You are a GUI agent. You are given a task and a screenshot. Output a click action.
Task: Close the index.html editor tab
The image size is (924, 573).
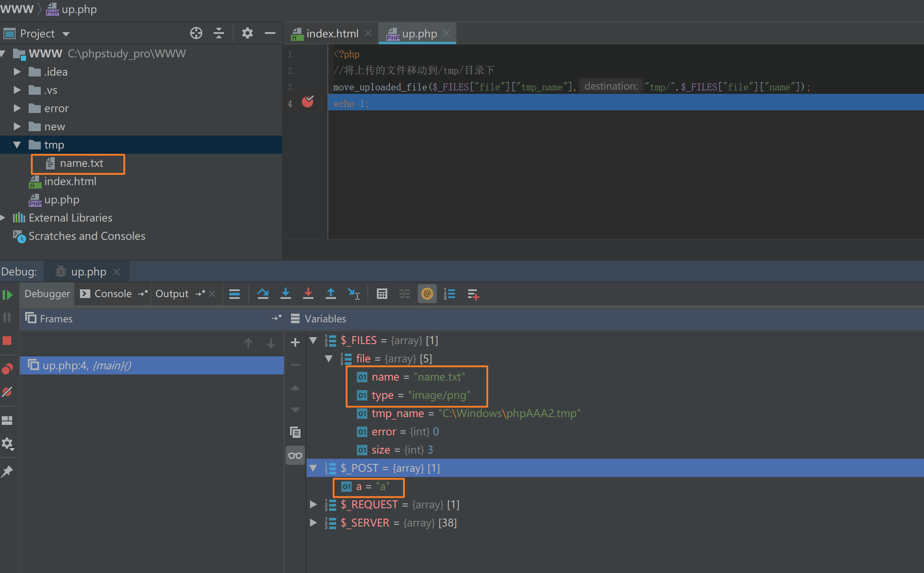pos(368,33)
